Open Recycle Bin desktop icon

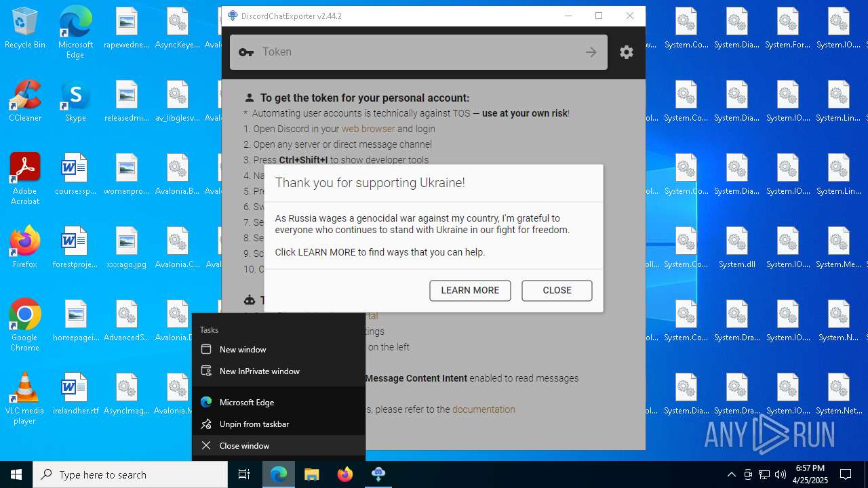pos(25,29)
